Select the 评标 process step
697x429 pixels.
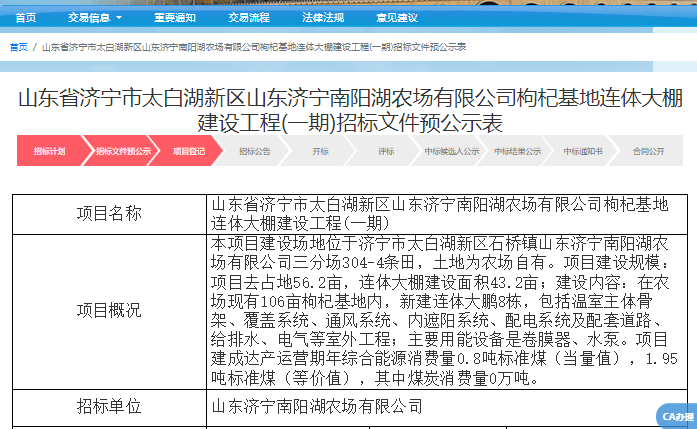point(386,151)
